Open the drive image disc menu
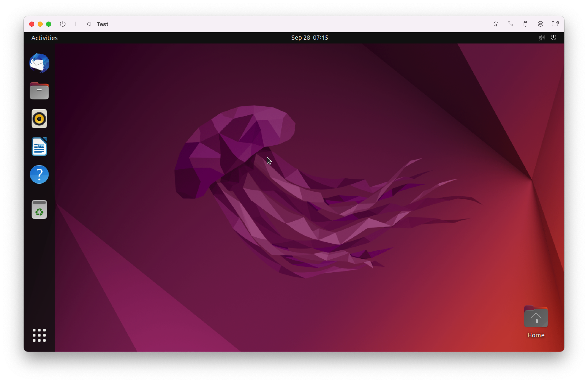The height and width of the screenshot is (383, 588). [x=540, y=24]
